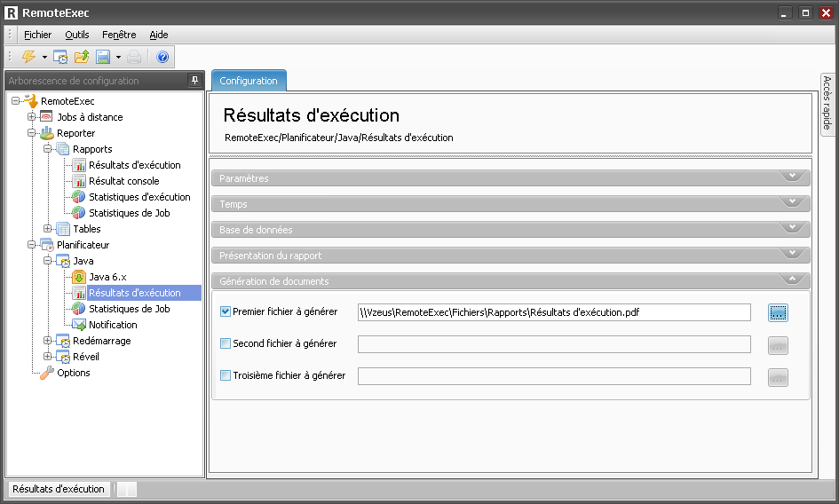Click Statistiques de Job icon under Java
This screenshot has height=504, width=839.
point(79,309)
